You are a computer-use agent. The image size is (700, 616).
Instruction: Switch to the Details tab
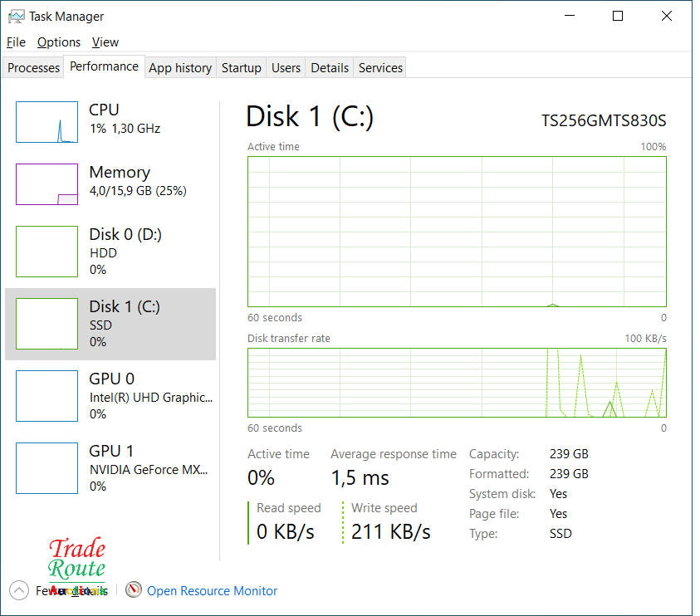(330, 68)
